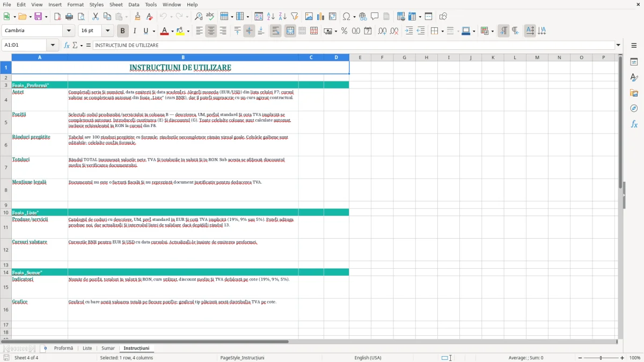Open underline style dropdown arrow
The width and height of the screenshot is (644, 362).
153,31
